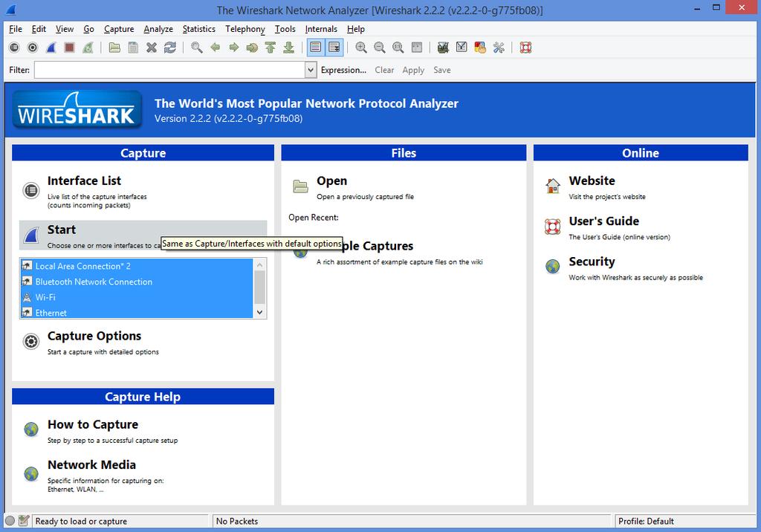Show capture options via toolbar icon
This screenshot has width=761, height=532.
33,48
